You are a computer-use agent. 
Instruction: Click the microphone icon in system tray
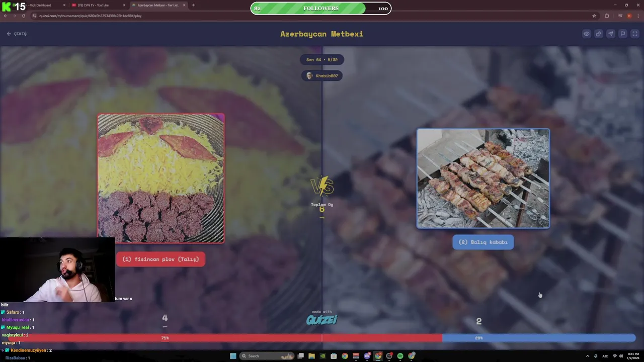(596, 356)
